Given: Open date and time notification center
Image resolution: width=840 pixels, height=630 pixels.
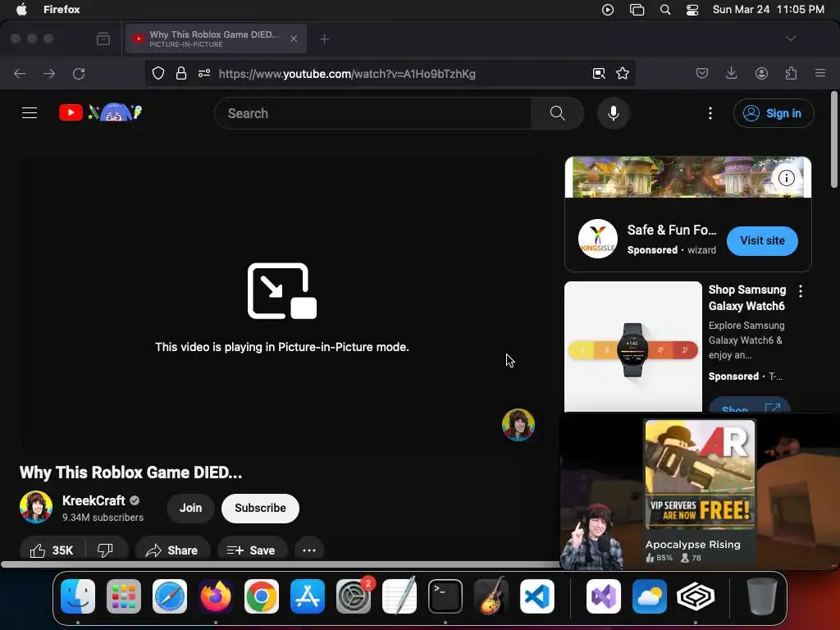Looking at the screenshot, I should pos(768,10).
